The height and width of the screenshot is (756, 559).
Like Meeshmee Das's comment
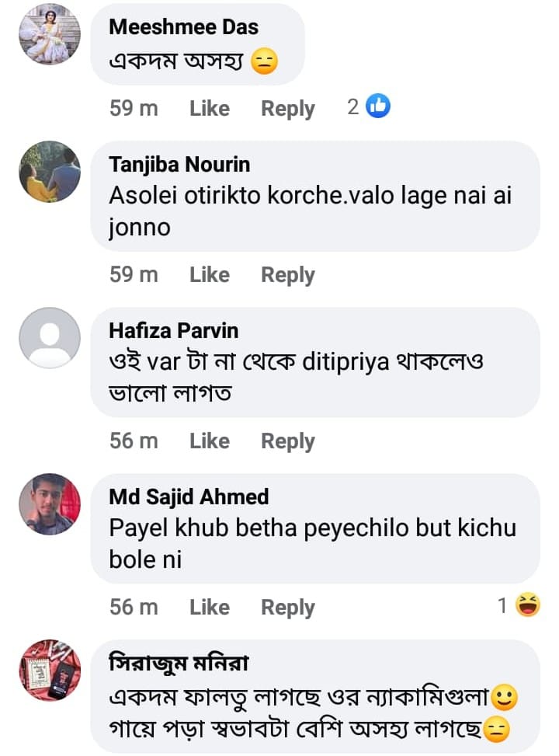(210, 109)
